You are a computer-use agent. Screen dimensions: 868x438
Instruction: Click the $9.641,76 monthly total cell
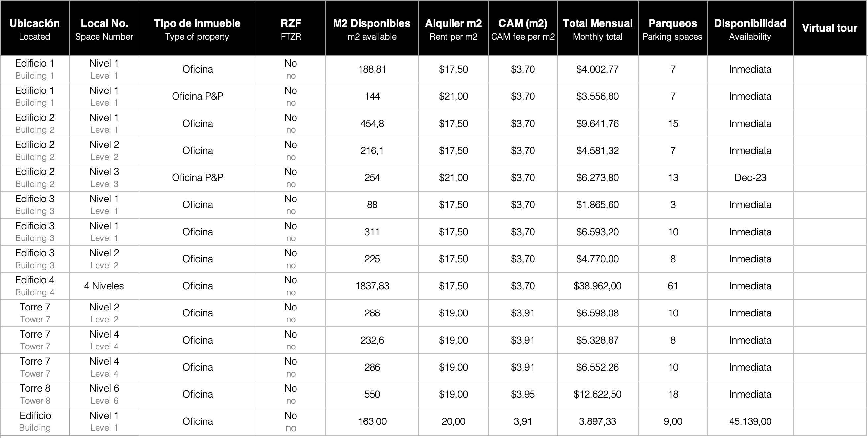(597, 124)
